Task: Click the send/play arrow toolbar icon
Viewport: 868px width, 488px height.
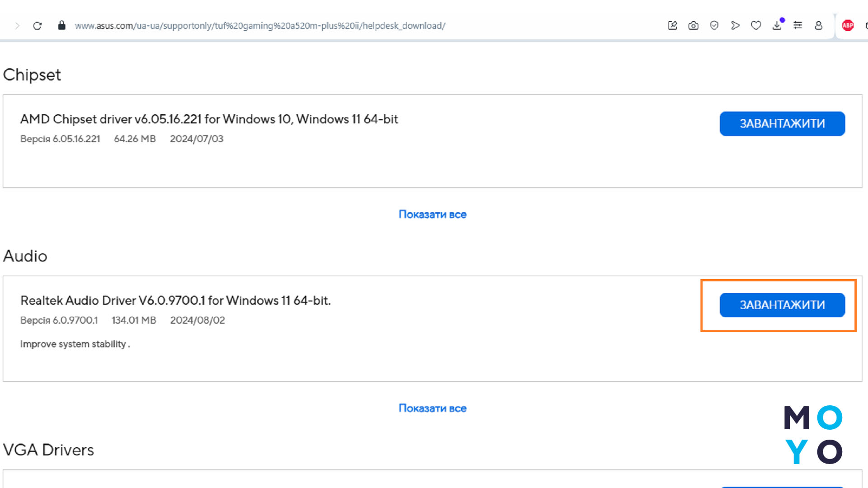Action: [x=735, y=25]
